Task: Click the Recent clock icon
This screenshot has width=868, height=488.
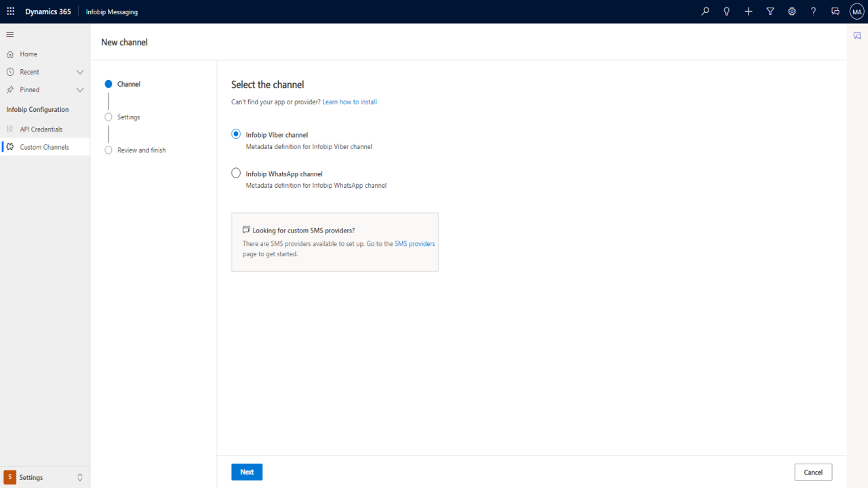Action: (10, 72)
